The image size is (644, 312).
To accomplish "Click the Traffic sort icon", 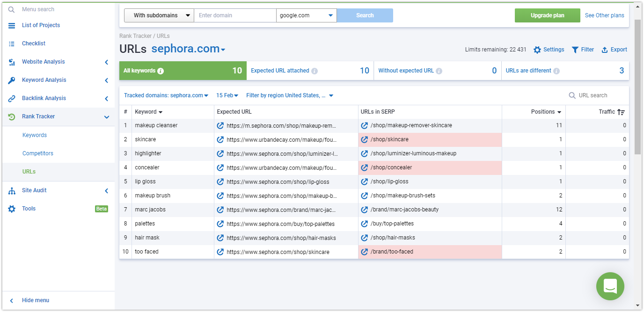I will pos(621,112).
